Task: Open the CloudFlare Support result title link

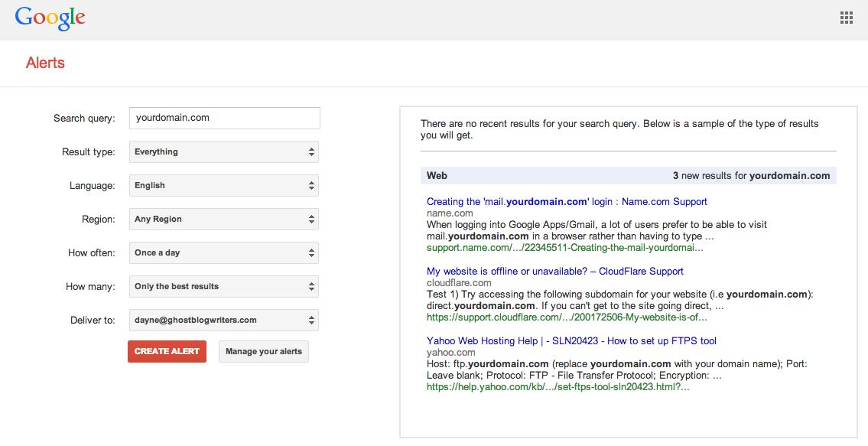Action: pos(554,272)
